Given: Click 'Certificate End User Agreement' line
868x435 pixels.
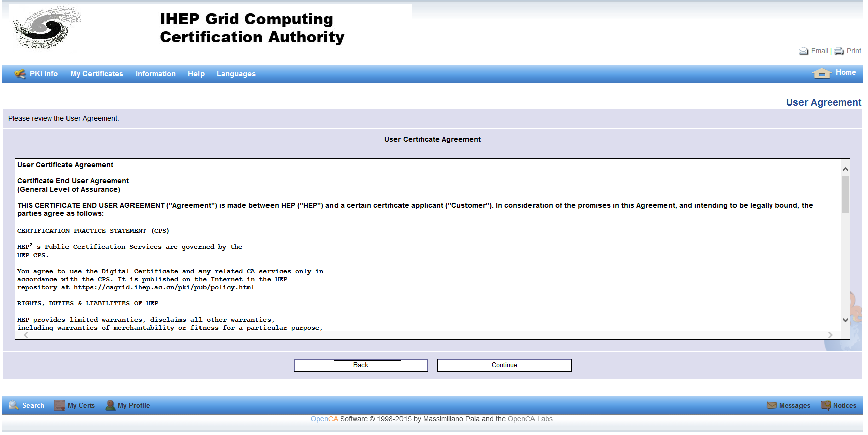Looking at the screenshot, I should pyautogui.click(x=73, y=181).
